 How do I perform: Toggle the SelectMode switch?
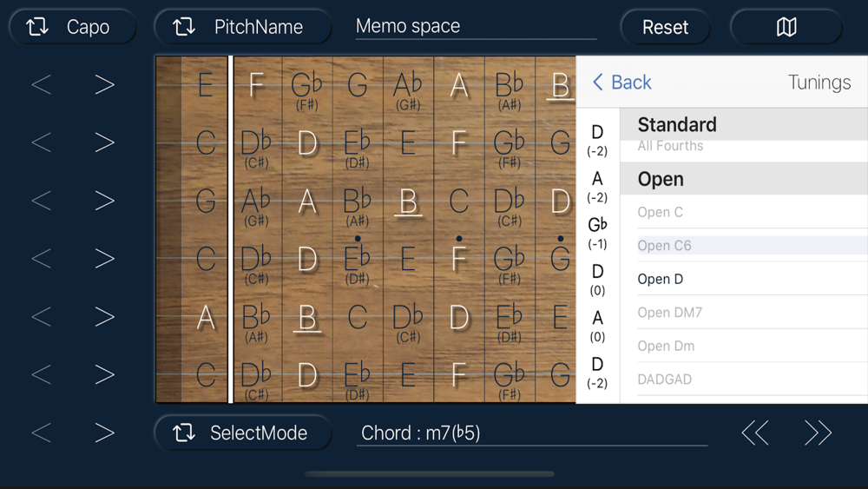tap(243, 433)
